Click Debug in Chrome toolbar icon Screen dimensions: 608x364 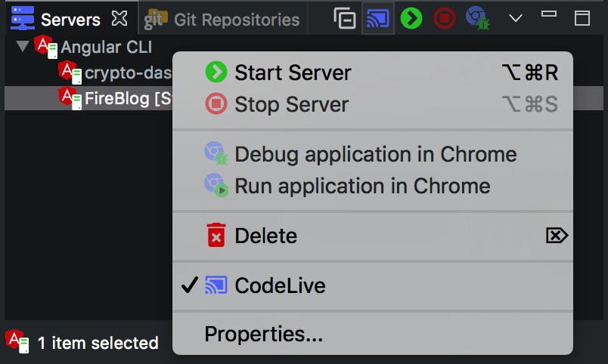(478, 18)
